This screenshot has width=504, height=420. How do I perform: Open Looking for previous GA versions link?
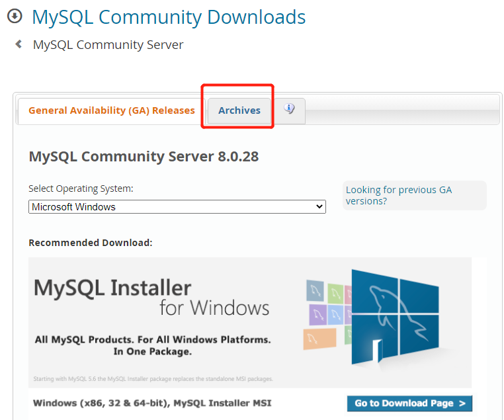pyautogui.click(x=399, y=195)
